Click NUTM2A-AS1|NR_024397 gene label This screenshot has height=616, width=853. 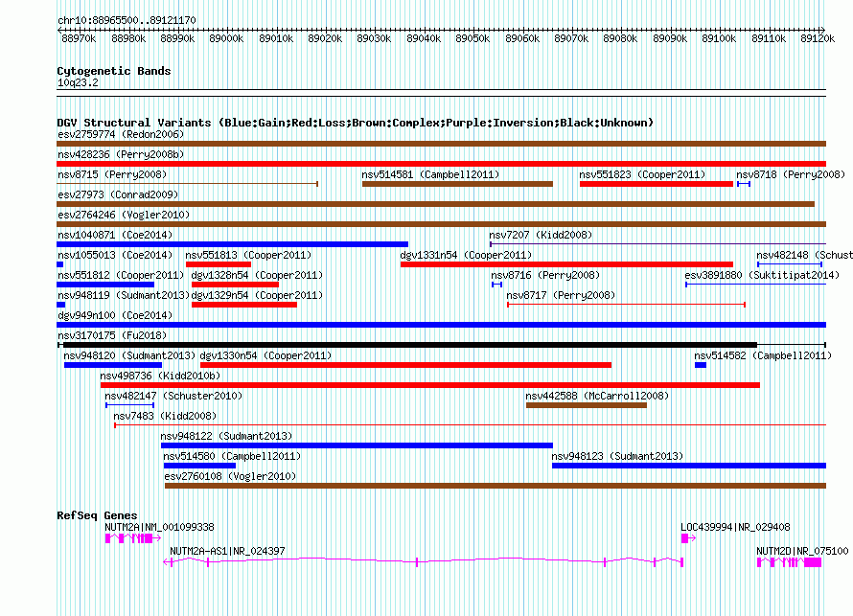coord(227,551)
